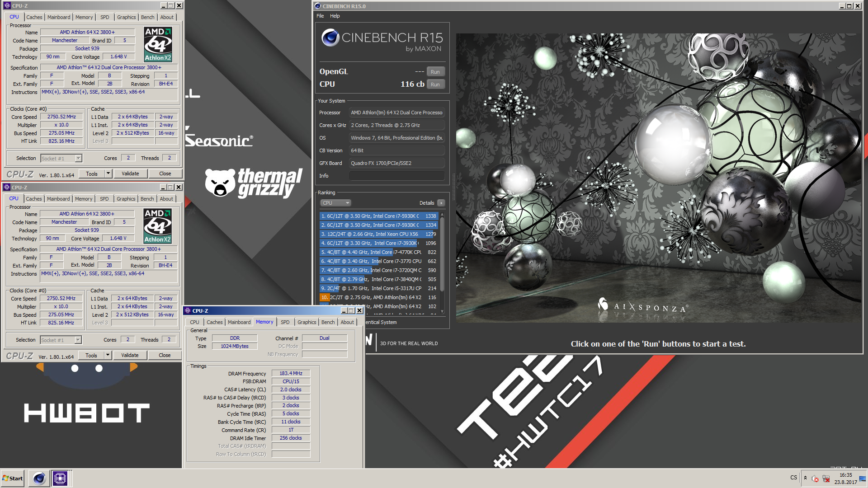Click Validate in top CPU-Z window
Image resolution: width=868 pixels, height=488 pixels.
(x=130, y=174)
